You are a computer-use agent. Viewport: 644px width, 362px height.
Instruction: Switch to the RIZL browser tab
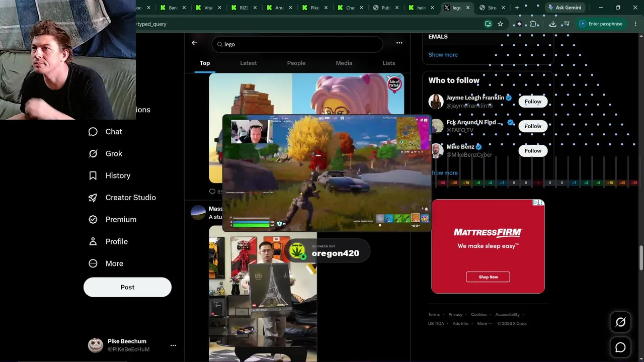244,8
